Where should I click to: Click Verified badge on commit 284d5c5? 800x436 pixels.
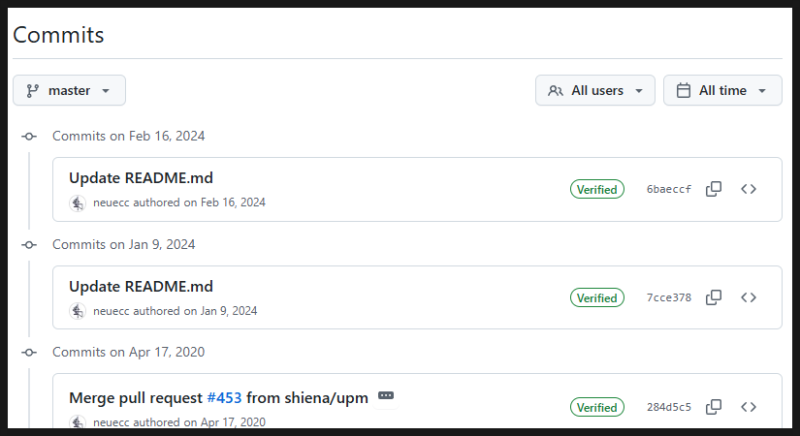[597, 407]
